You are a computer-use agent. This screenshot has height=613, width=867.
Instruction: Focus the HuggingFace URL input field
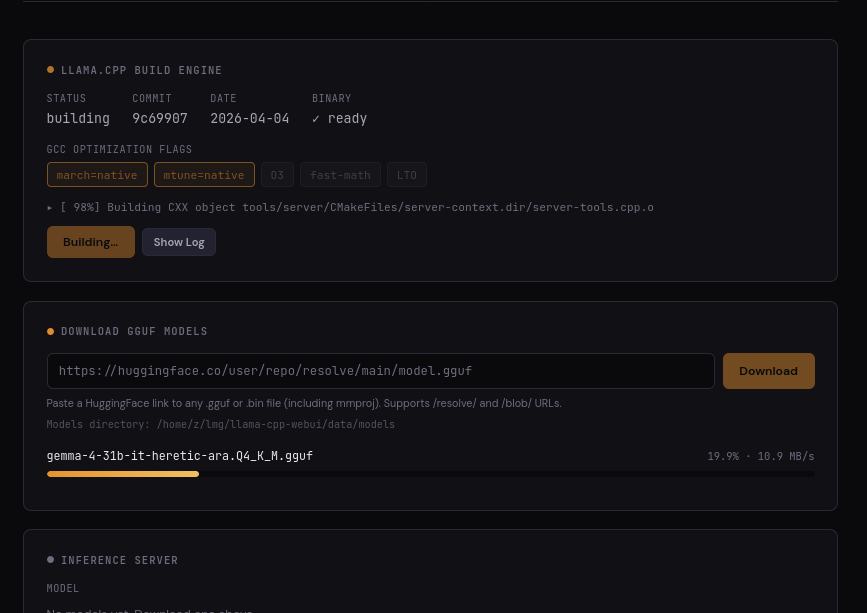coord(380,371)
